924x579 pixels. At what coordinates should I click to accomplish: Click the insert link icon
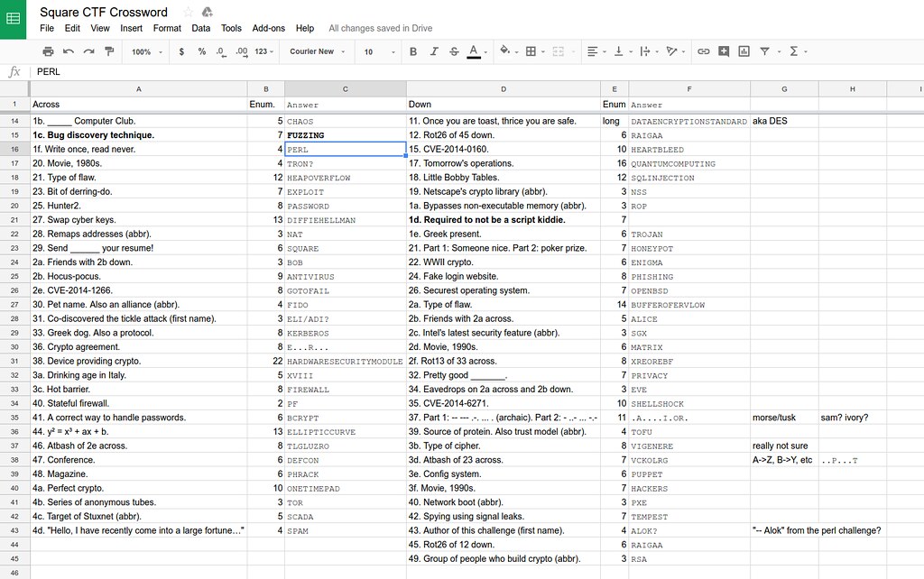(704, 51)
